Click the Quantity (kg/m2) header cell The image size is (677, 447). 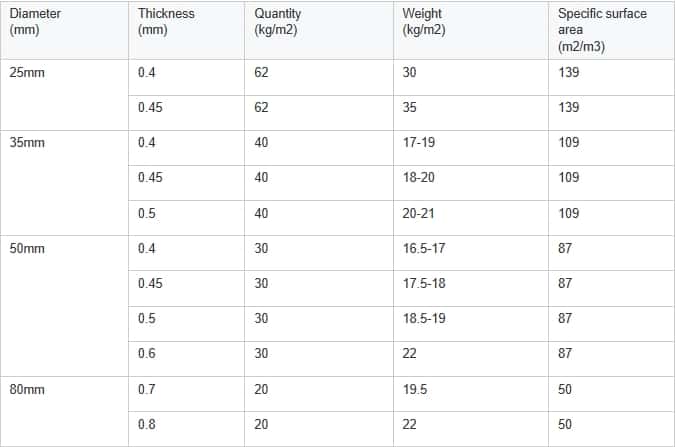tap(319, 30)
